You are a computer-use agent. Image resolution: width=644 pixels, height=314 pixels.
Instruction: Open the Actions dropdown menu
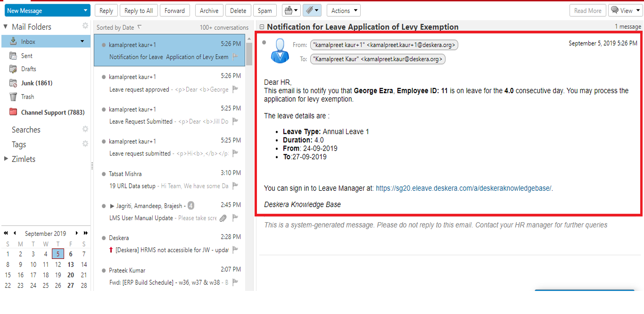pyautogui.click(x=343, y=10)
